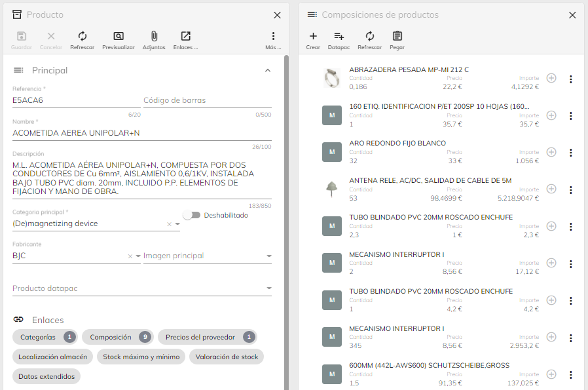Click Pegar clipboard icon
The height and width of the screenshot is (390, 588).
(x=397, y=37)
